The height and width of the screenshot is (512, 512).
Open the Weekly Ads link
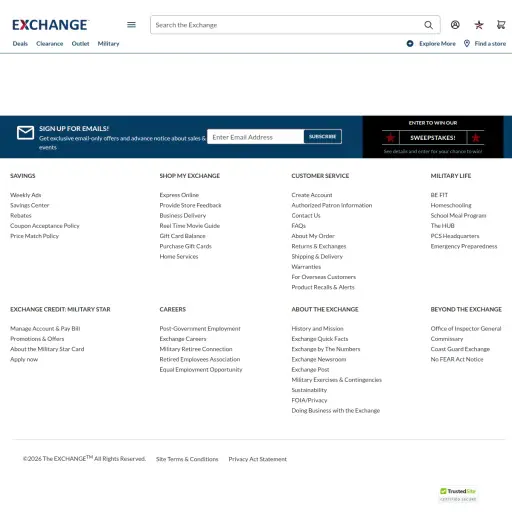26,195
